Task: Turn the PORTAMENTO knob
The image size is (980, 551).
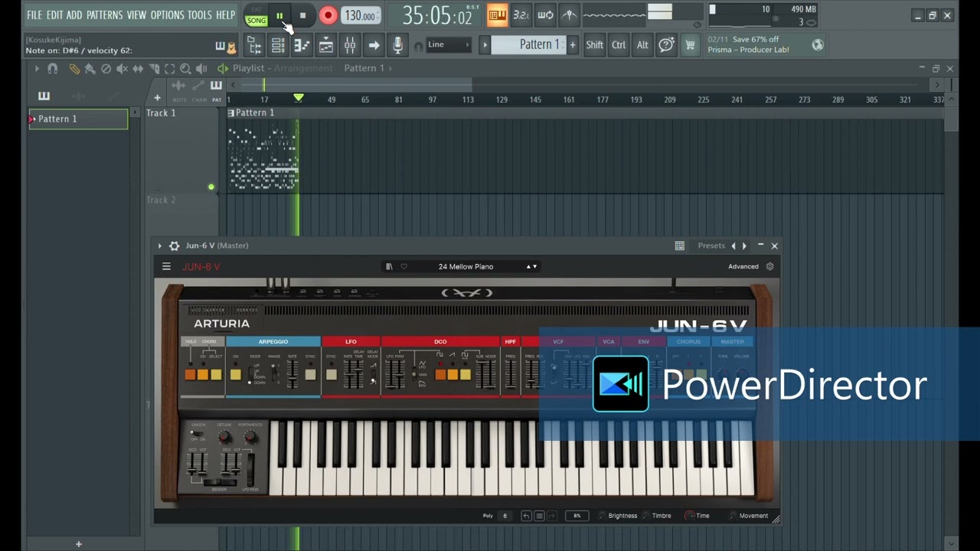Action: point(250,438)
